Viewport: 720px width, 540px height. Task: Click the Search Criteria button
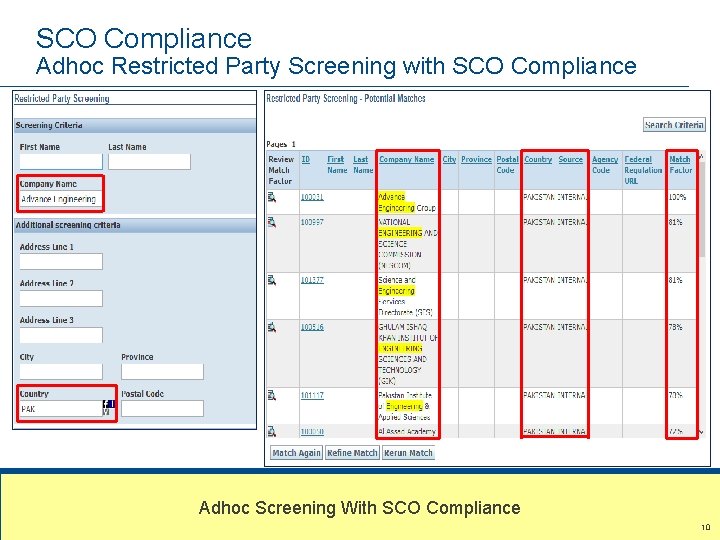(674, 125)
